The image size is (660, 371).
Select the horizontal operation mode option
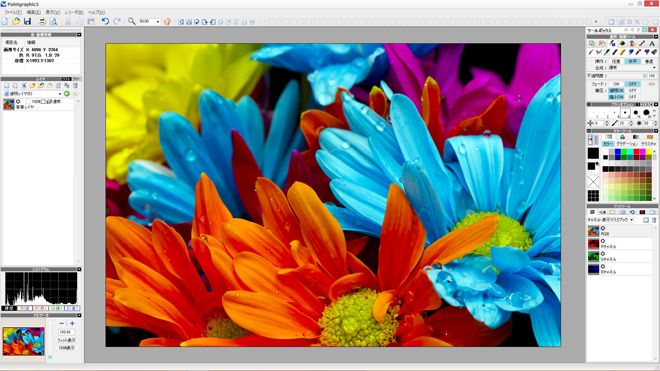coord(632,61)
